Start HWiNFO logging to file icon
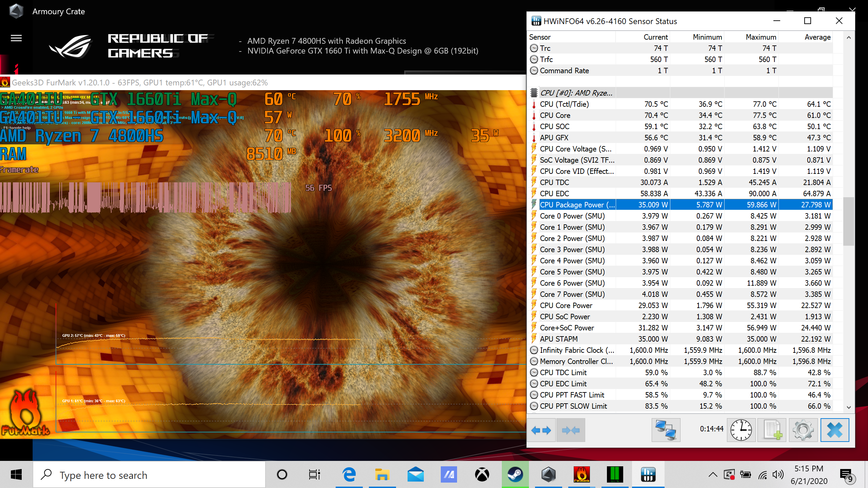This screenshot has height=488, width=868. click(x=772, y=430)
